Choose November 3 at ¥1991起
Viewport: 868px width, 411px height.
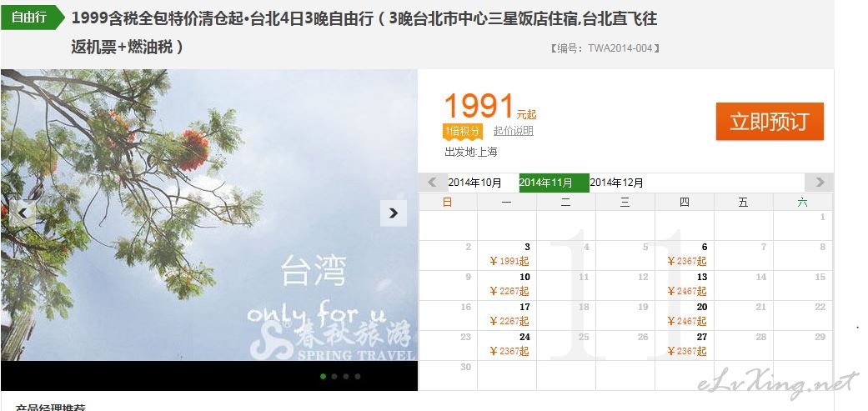pos(506,255)
